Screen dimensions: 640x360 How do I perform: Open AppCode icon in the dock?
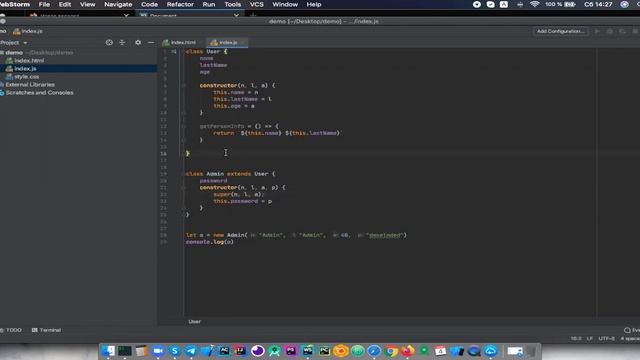[x=224, y=351]
